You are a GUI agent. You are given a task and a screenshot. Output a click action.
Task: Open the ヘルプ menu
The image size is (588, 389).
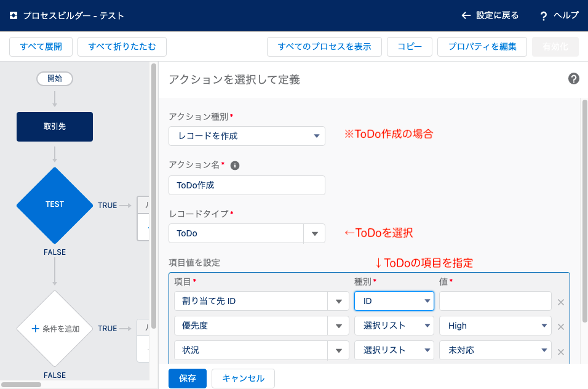559,15
